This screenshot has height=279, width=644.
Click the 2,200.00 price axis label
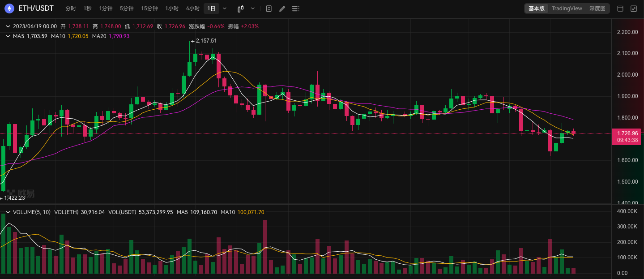[x=627, y=32]
